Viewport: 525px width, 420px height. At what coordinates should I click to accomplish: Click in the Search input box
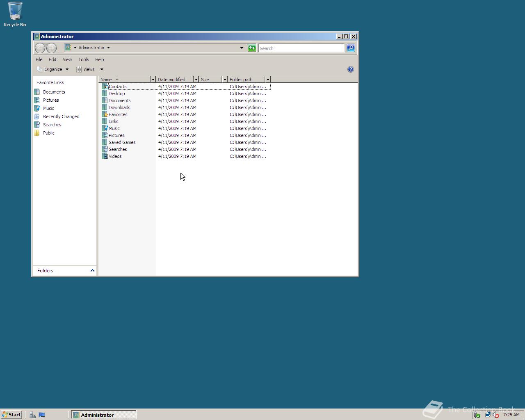click(301, 48)
